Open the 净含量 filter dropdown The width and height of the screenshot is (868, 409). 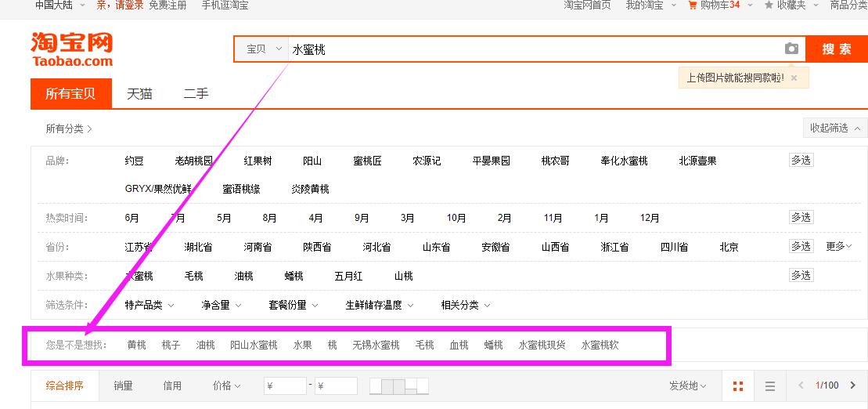pos(222,305)
